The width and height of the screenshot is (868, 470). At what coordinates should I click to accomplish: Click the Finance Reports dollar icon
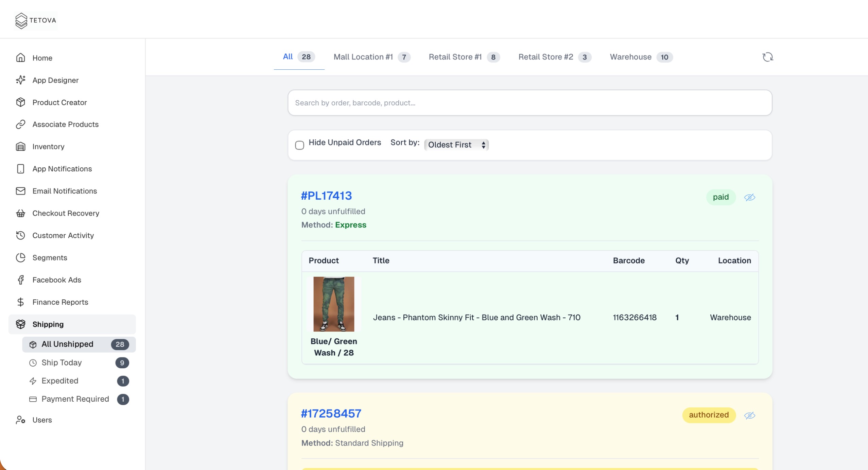pos(21,302)
